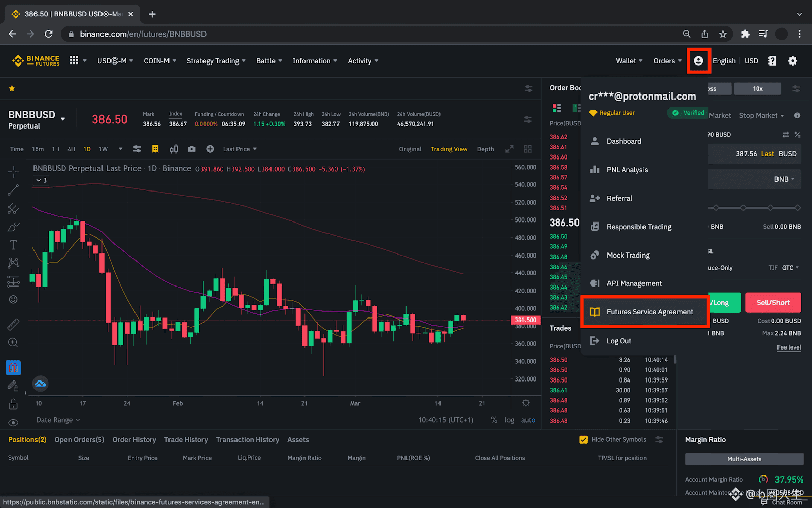Viewport: 812px width, 508px height.
Task: Open the browser extensions puzzle icon
Action: [x=745, y=34]
